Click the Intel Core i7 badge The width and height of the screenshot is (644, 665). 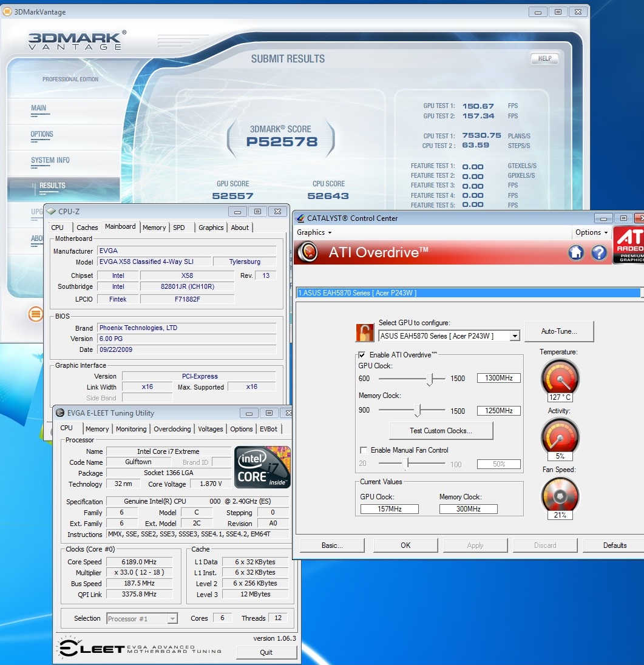pos(262,467)
